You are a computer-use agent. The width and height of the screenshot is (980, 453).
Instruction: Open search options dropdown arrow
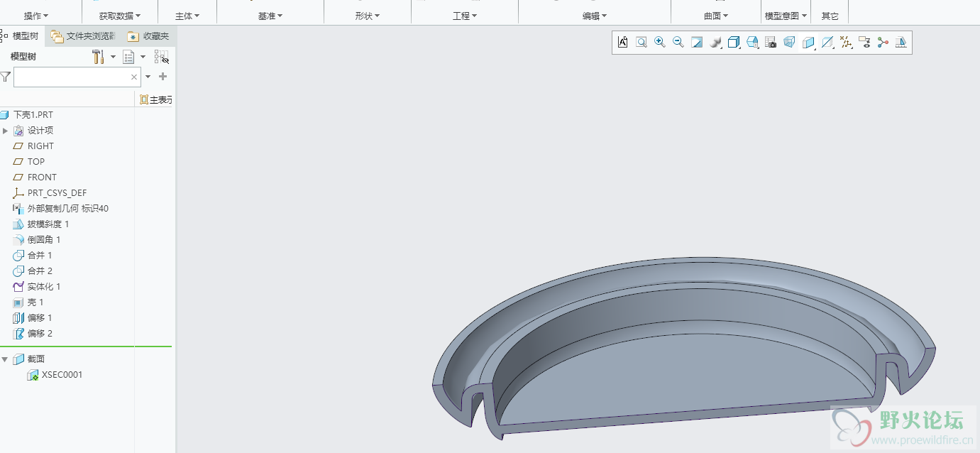(x=148, y=77)
